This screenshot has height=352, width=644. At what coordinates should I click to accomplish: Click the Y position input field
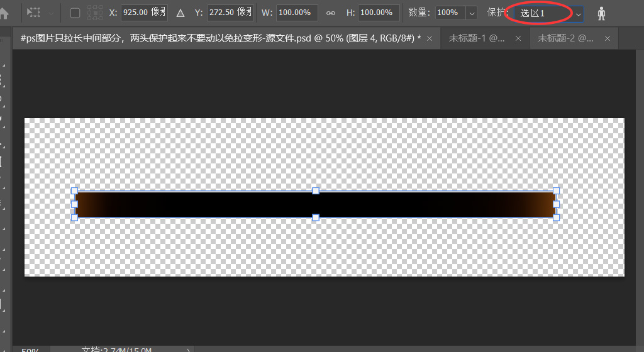click(x=230, y=13)
